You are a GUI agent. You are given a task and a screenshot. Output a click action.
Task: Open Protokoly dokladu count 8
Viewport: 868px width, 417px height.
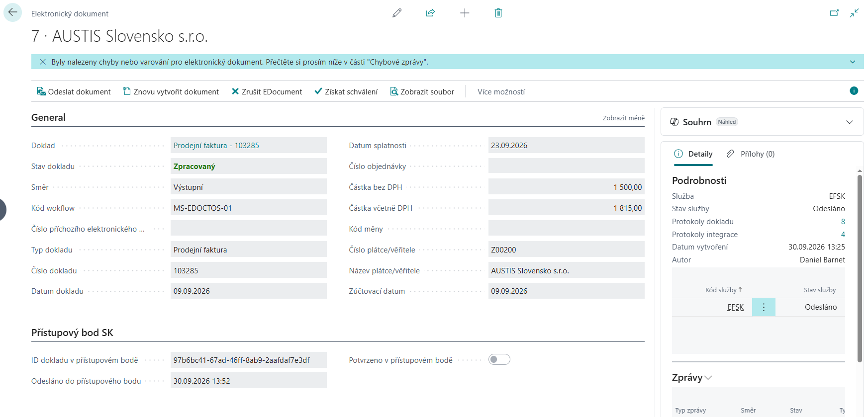point(843,222)
